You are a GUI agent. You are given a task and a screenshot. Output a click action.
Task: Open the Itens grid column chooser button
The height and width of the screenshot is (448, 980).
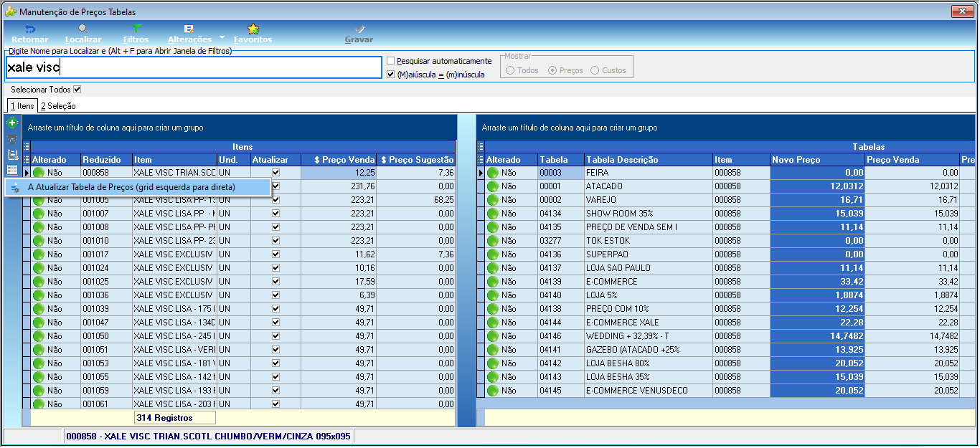27,160
